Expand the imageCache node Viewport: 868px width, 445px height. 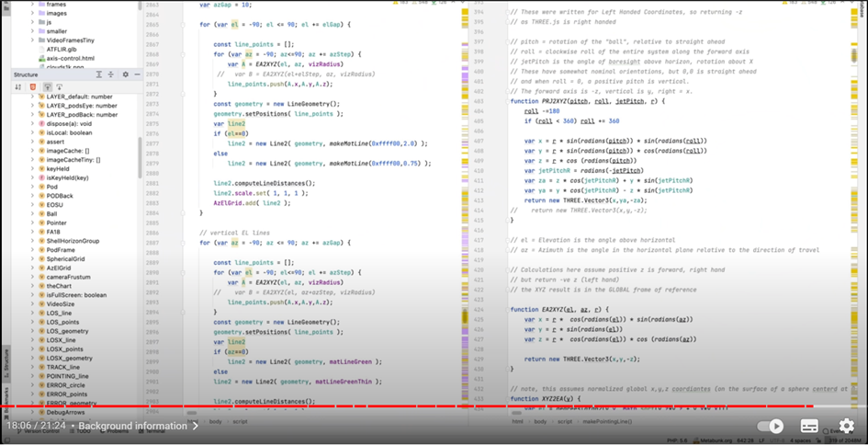tap(32, 151)
